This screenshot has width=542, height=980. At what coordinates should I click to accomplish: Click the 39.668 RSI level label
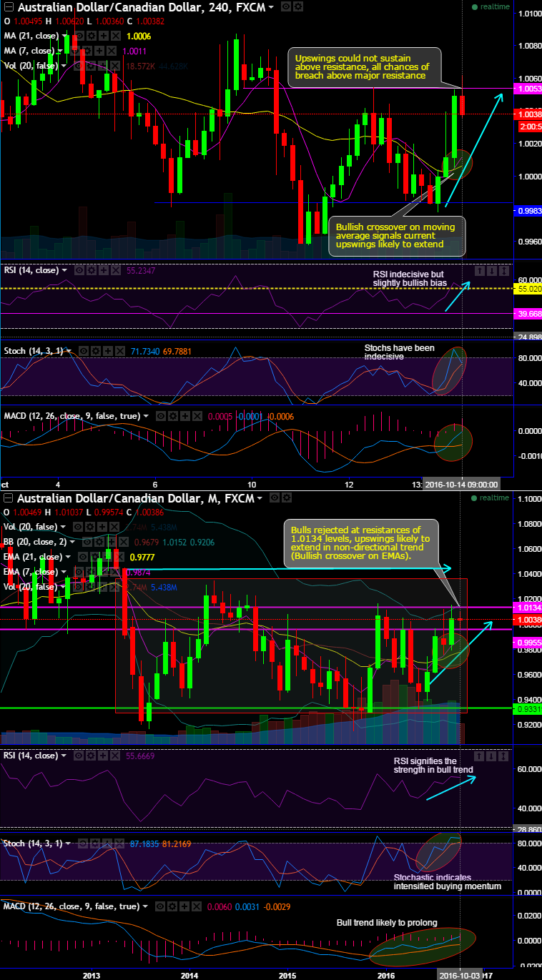[528, 314]
